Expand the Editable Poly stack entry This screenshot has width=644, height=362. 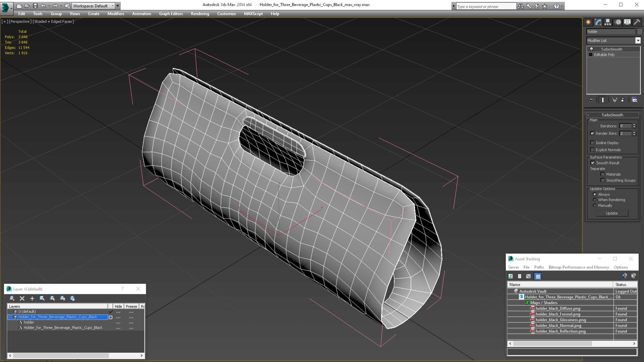pos(591,55)
